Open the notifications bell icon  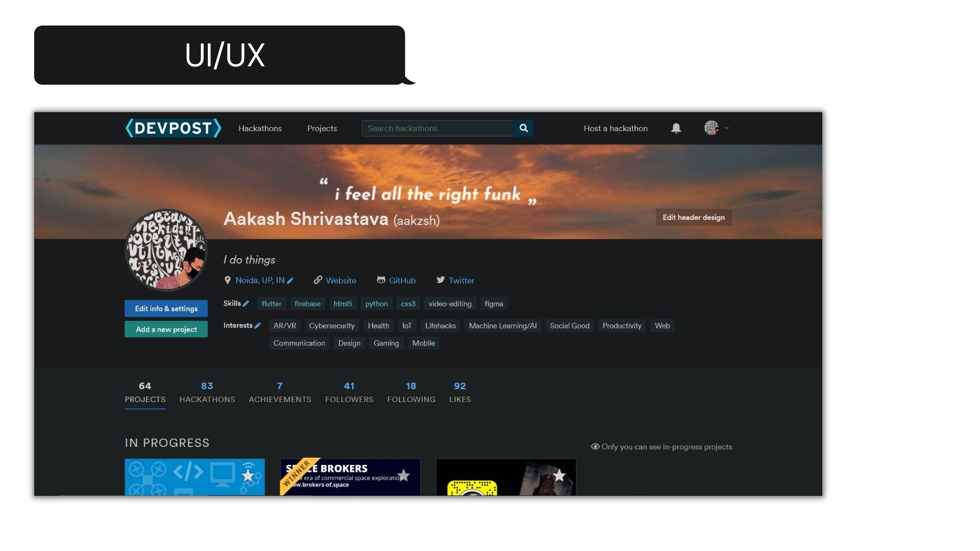click(x=676, y=128)
